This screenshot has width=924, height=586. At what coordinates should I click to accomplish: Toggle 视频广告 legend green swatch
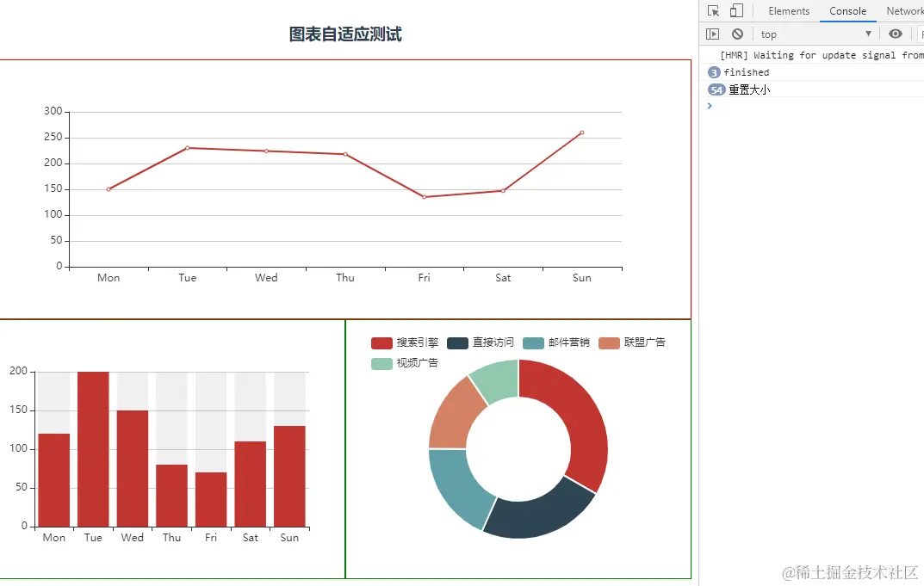[x=381, y=363]
